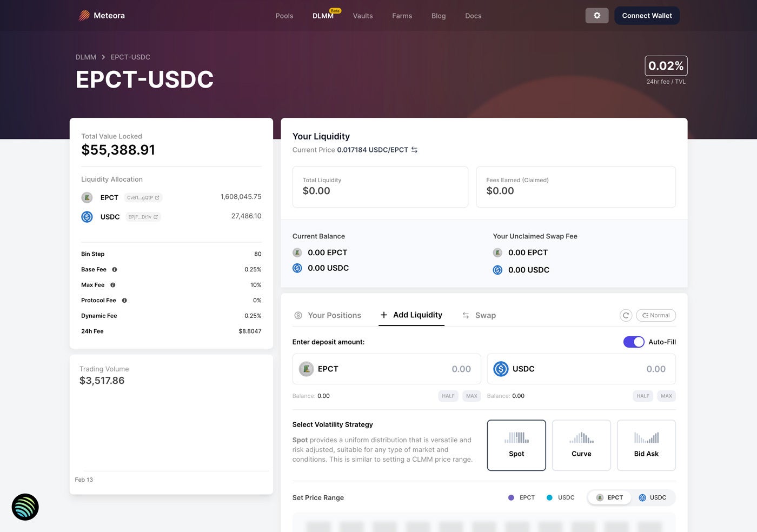The image size is (757, 532).
Task: Click the Connect Wallet button
Action: [647, 16]
